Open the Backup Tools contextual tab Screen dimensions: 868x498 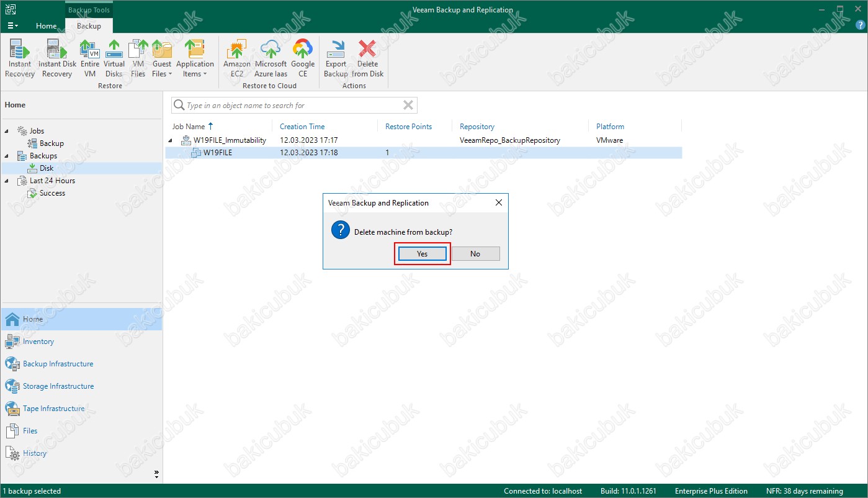pyautogui.click(x=89, y=10)
